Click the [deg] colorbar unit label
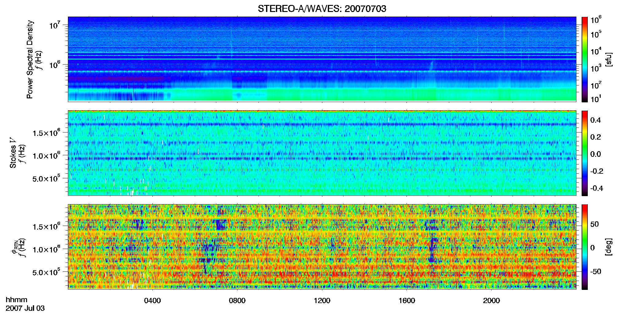The height and width of the screenshot is (332, 644). (609, 247)
